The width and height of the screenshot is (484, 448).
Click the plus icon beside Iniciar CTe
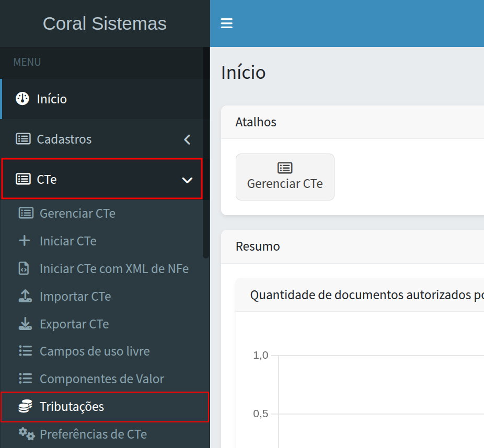(x=25, y=241)
